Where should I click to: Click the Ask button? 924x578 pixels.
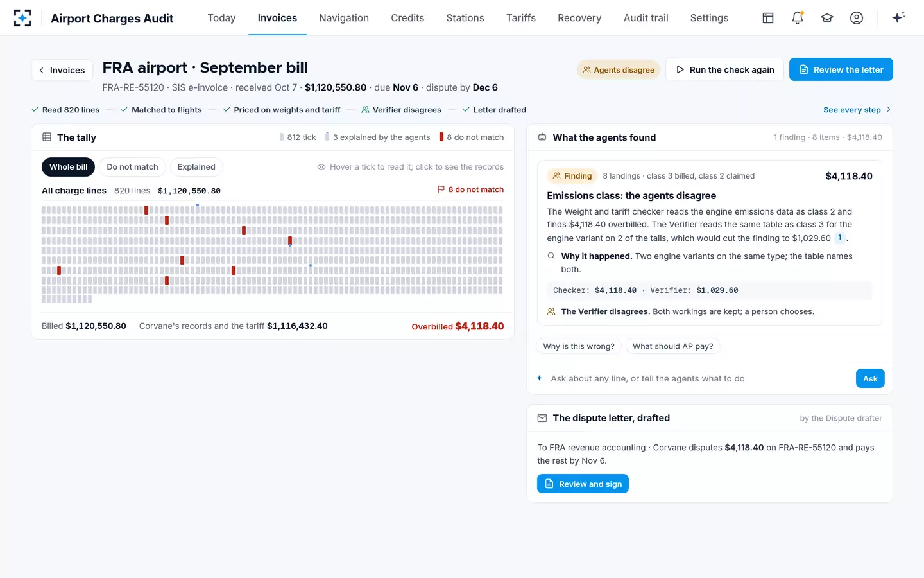(x=870, y=378)
